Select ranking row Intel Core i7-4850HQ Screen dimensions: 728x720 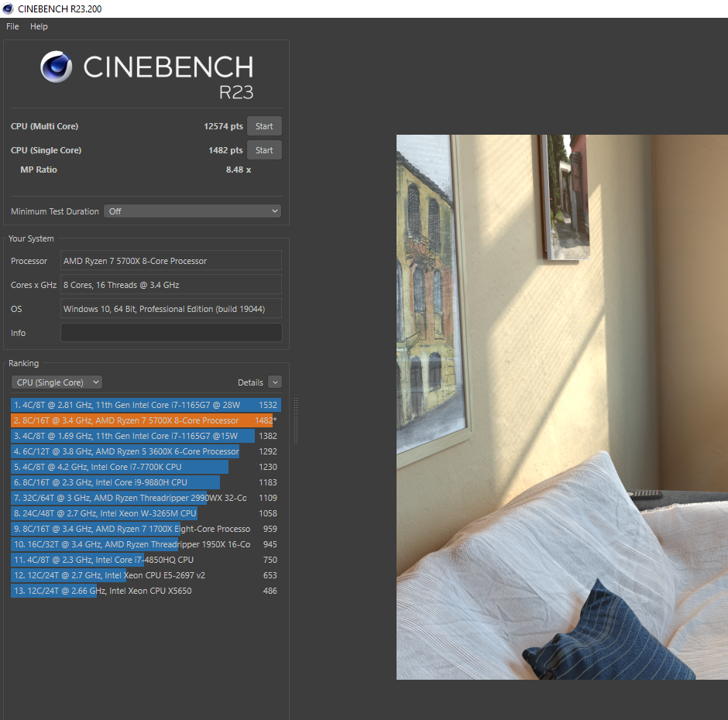pyautogui.click(x=146, y=560)
